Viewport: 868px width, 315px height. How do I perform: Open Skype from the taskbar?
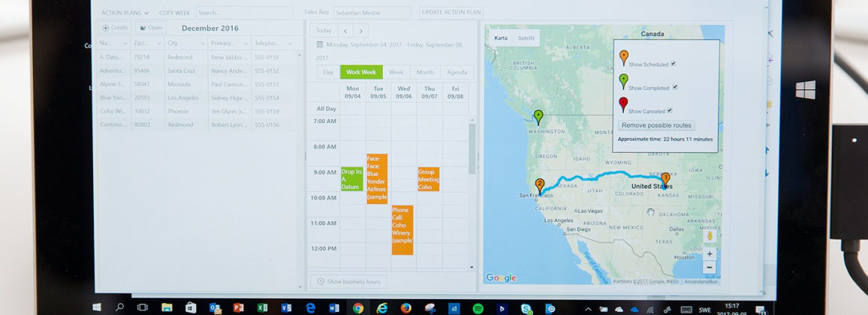tap(526, 309)
